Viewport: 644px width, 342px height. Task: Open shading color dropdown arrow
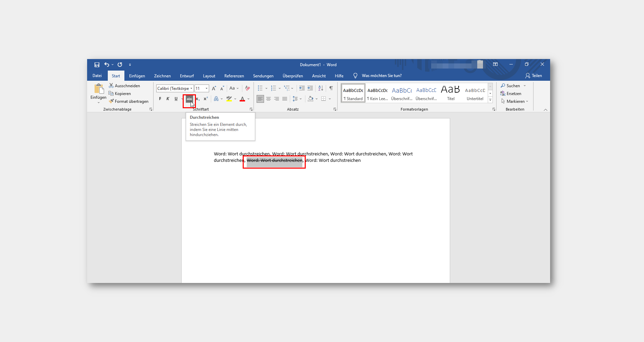(317, 99)
